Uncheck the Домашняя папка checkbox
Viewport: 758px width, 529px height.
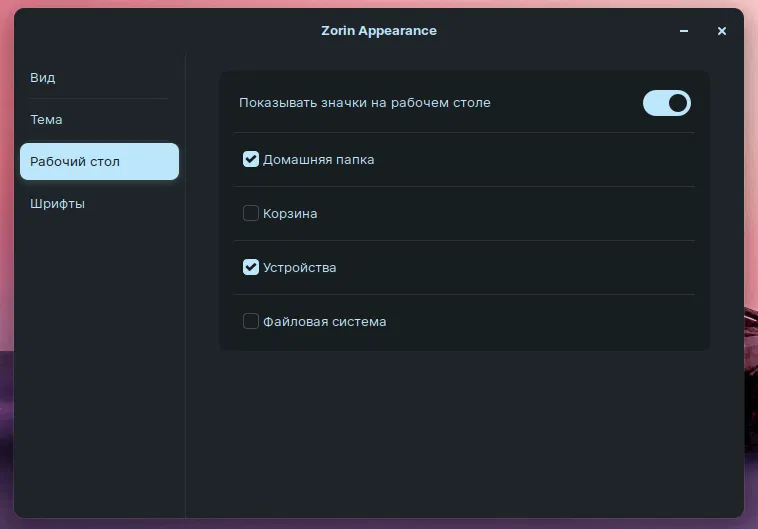251,159
